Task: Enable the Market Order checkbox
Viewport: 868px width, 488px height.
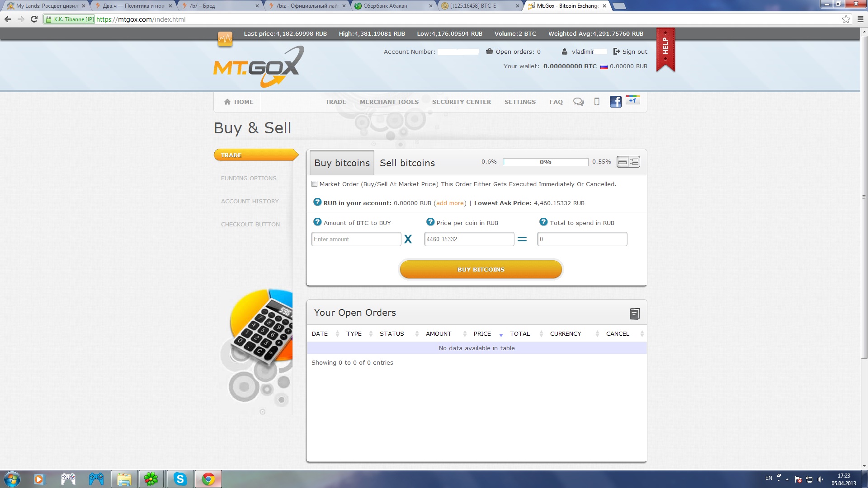Action: [x=315, y=184]
